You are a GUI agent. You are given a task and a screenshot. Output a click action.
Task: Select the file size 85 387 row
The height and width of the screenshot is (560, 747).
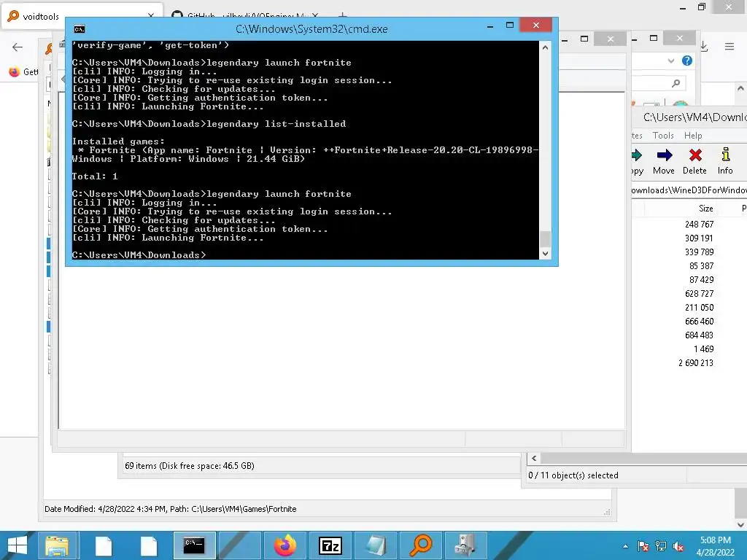(x=701, y=265)
